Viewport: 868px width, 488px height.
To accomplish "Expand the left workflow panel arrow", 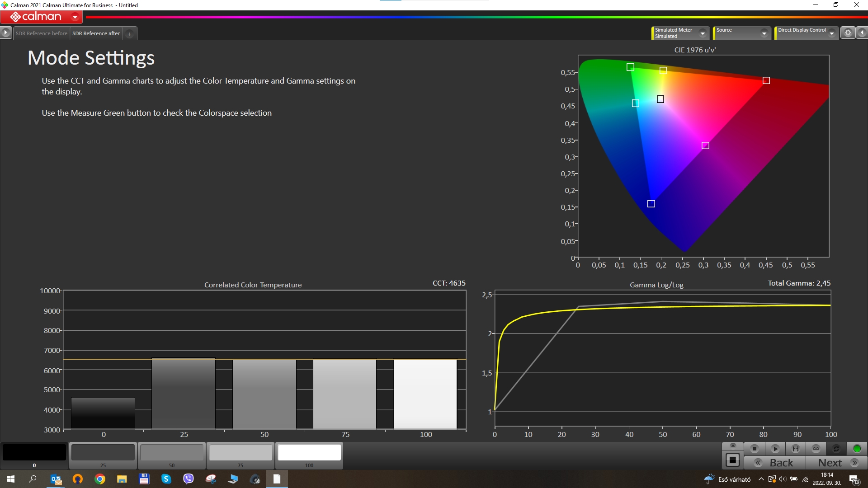I will pos(5,33).
